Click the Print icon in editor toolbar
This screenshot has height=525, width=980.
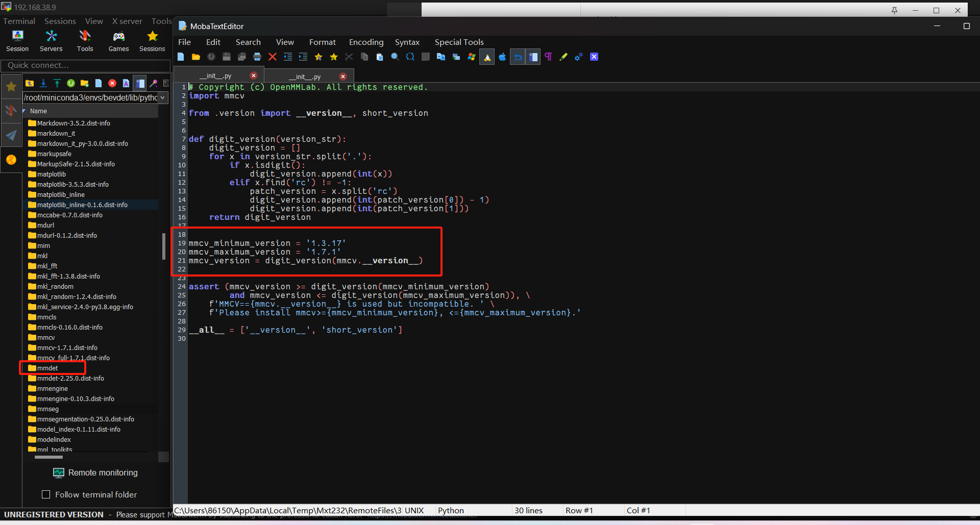(x=257, y=57)
